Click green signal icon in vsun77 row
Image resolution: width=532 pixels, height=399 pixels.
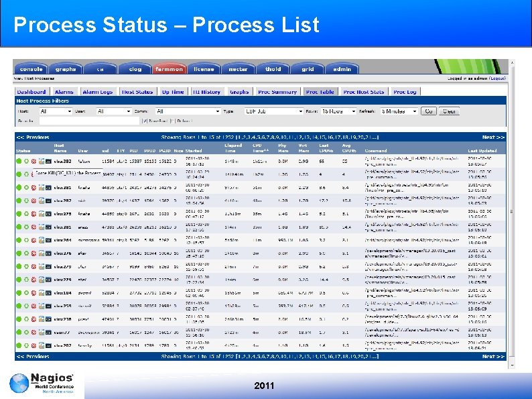(x=26, y=333)
